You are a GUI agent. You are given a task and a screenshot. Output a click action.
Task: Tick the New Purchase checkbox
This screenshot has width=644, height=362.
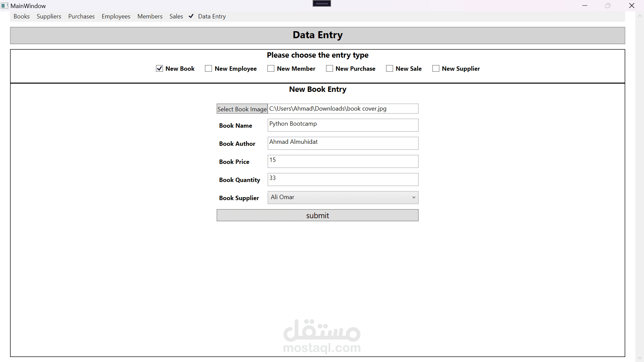[x=329, y=69]
